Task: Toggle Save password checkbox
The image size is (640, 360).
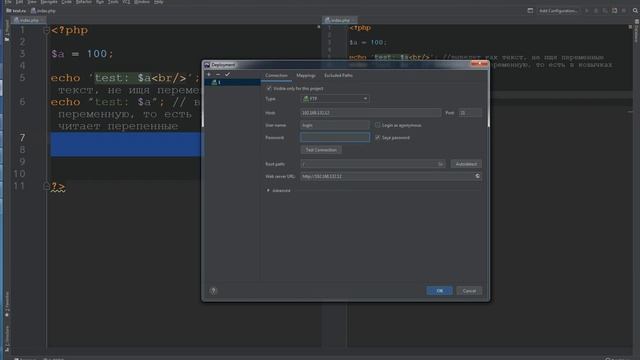Action: coord(377,138)
